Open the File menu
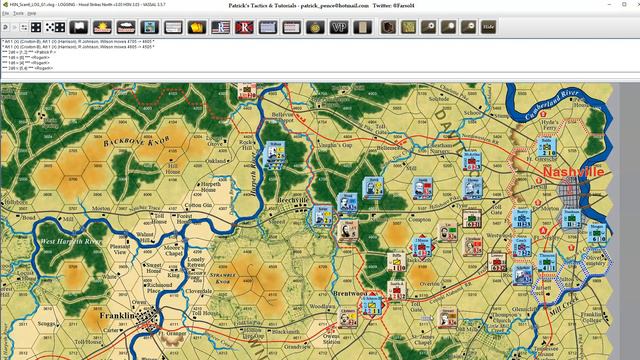The width and height of the screenshot is (640, 360). (5, 13)
